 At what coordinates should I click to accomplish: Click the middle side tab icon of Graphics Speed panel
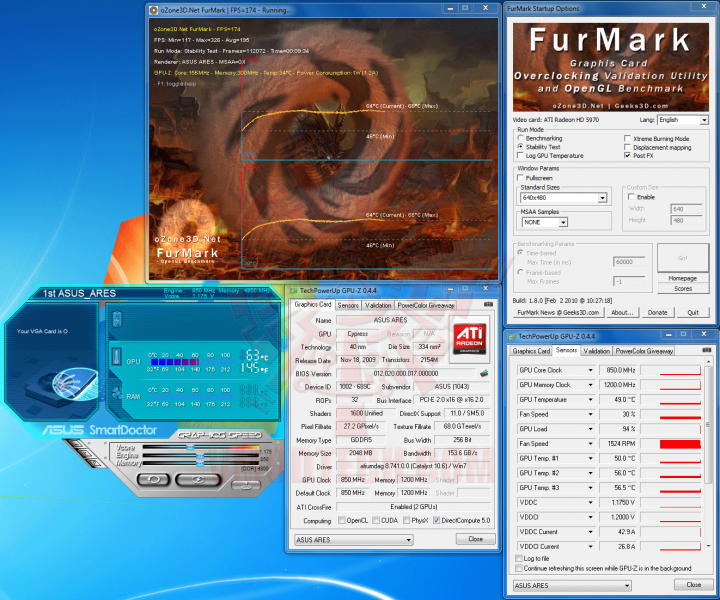pos(85,453)
